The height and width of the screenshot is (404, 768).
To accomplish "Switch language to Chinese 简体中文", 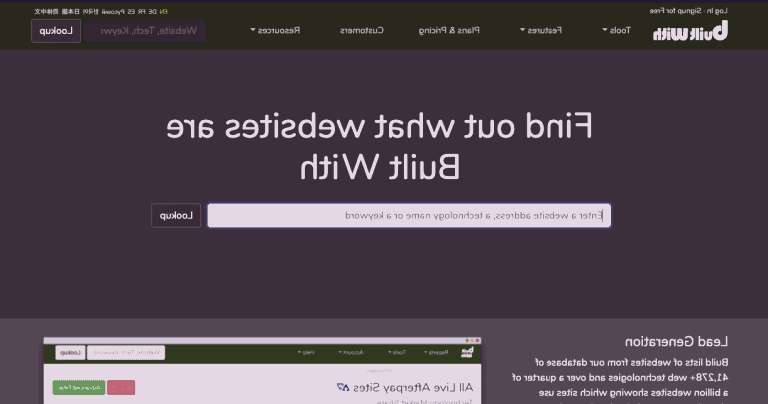I will [x=46, y=11].
